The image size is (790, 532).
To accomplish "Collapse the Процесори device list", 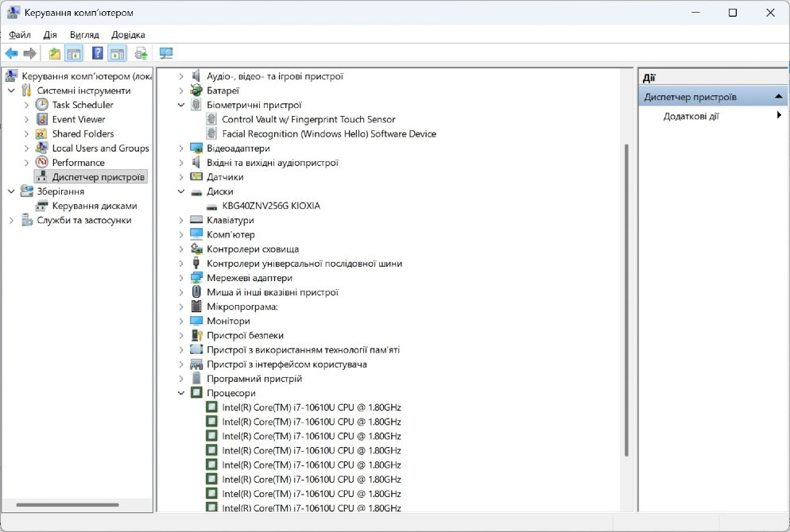I will (x=181, y=393).
